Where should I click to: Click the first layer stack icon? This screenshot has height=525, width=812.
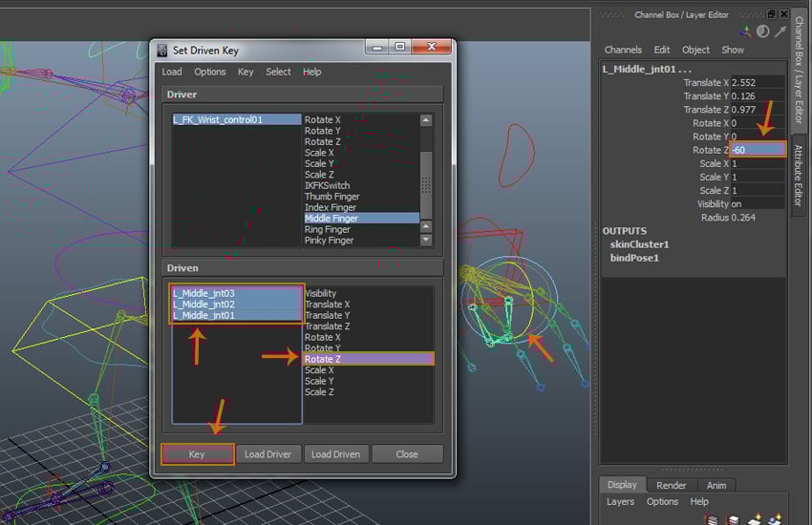point(711,519)
